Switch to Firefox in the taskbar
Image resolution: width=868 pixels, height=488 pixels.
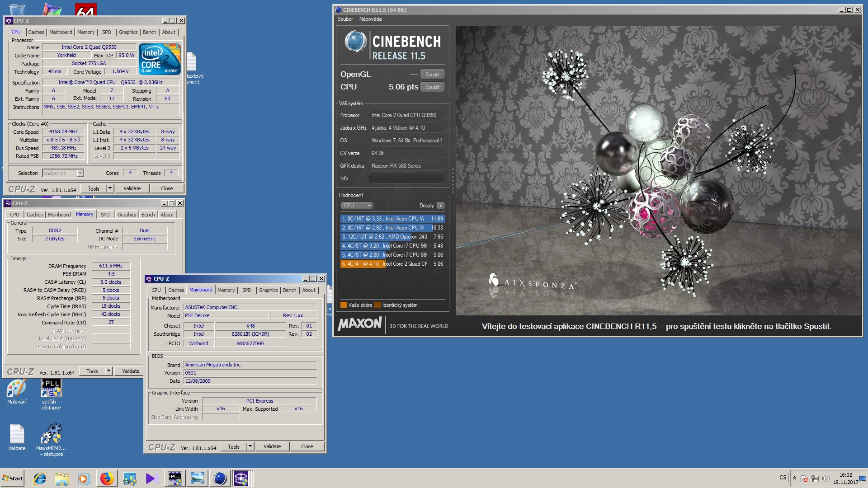107,478
